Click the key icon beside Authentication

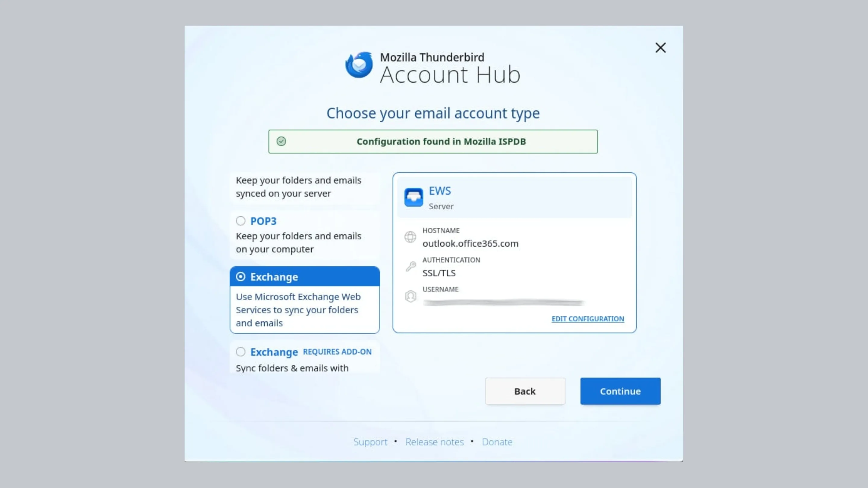[x=410, y=266]
